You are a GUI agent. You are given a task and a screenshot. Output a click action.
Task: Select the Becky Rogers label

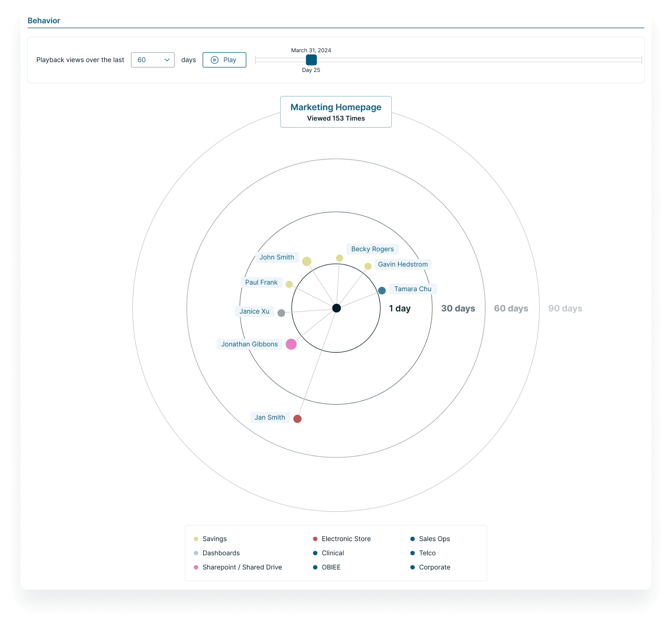pos(372,249)
